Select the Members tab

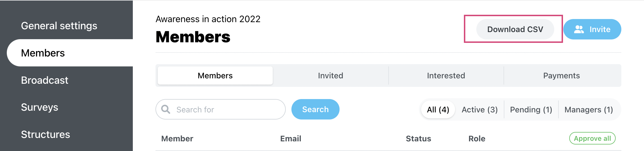click(215, 75)
